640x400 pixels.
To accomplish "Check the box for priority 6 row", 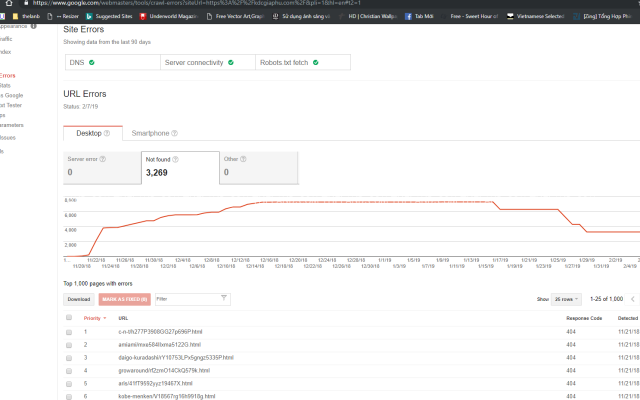I will point(69,397).
